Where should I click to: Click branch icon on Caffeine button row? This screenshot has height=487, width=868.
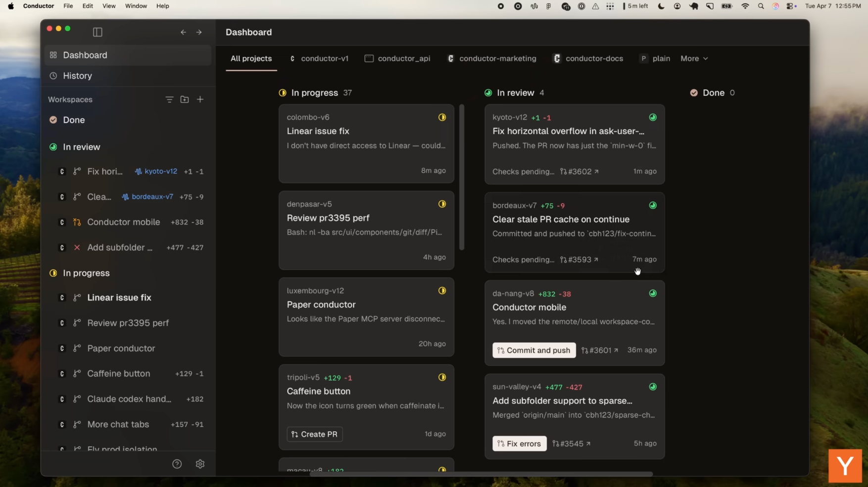(x=77, y=374)
